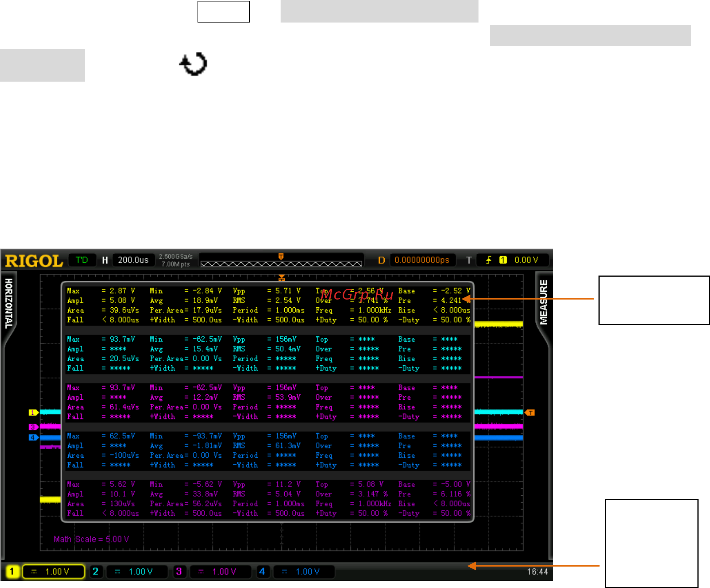
Task: Click the channel 1 ground marker
Action: coord(34,413)
